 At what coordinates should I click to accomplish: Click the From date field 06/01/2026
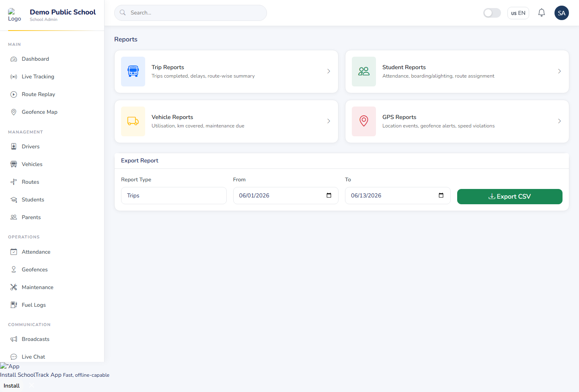pyautogui.click(x=285, y=196)
